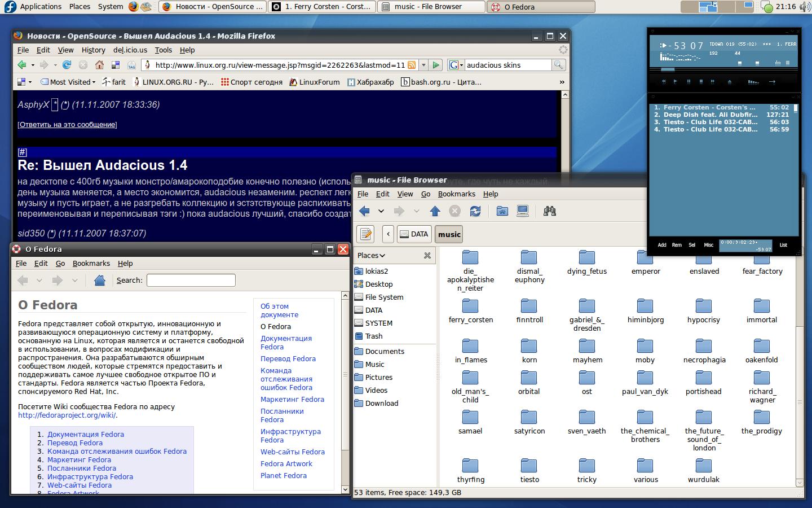Viewport: 812px width, 508px height.
Task: Click Nautilus Search binoculars icon
Action: click(x=549, y=211)
